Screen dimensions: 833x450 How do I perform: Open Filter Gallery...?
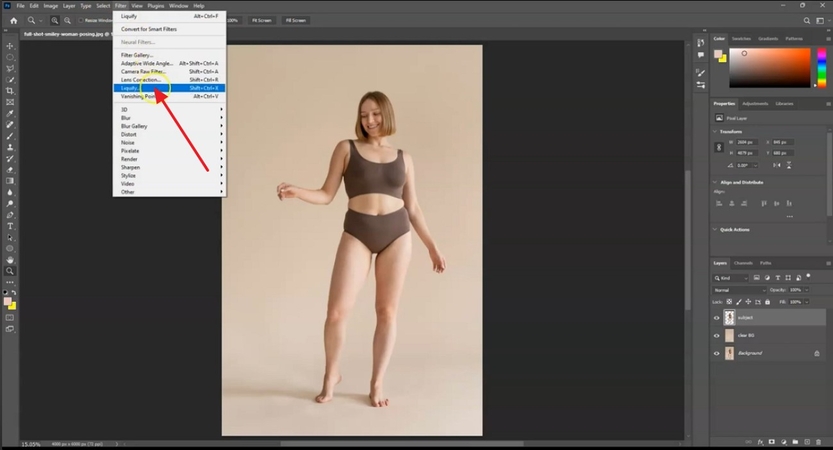(x=169, y=55)
